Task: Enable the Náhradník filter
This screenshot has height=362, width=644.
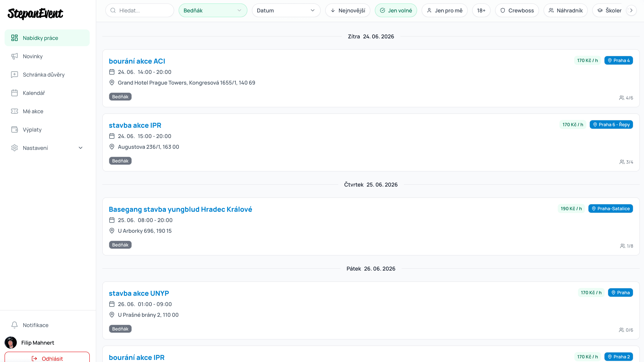Action: coord(566,11)
